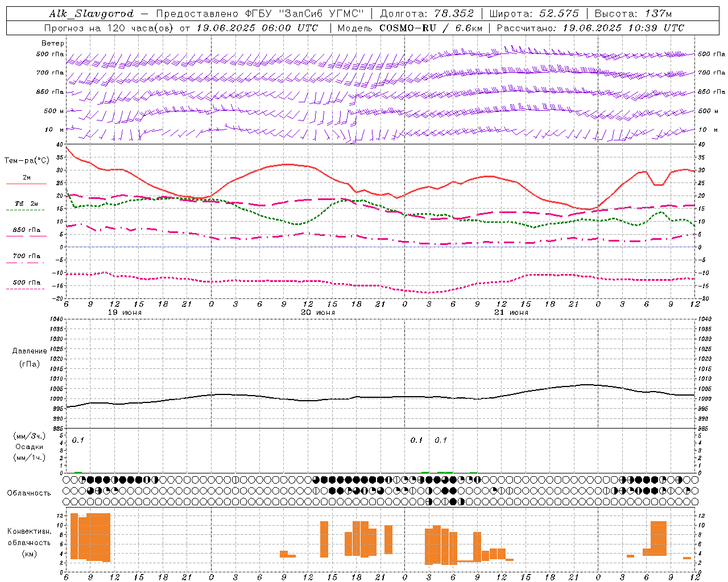728x582 pixels.
Task: Click right-side '500 гПа' wind level label
Action: pyautogui.click(x=712, y=54)
